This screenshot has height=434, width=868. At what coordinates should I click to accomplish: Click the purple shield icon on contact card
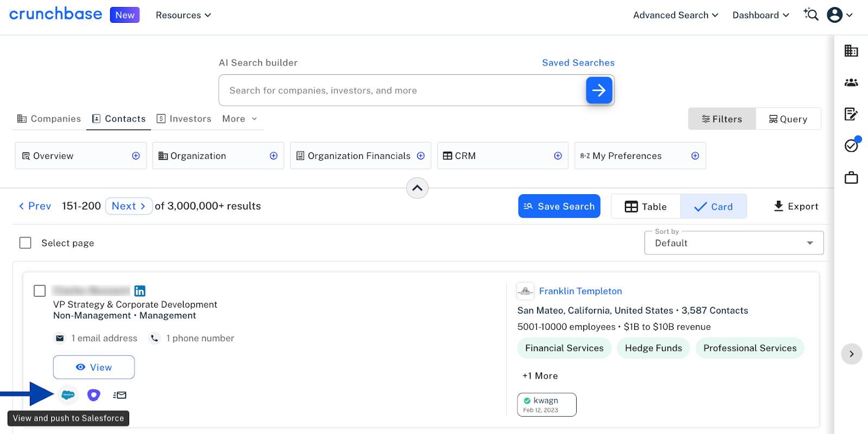[94, 395]
